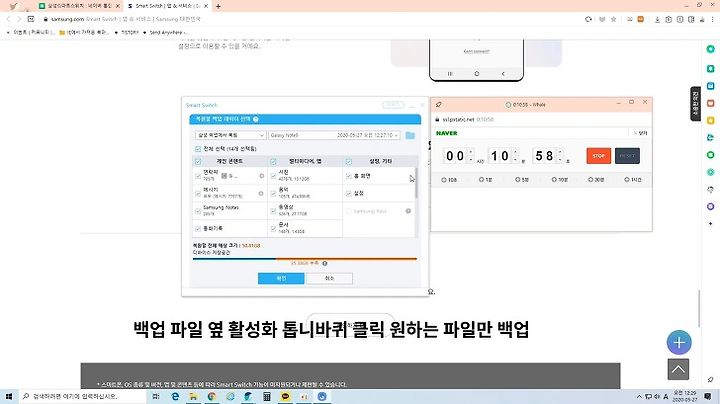Click NAVER logo in timer window

coord(446,133)
